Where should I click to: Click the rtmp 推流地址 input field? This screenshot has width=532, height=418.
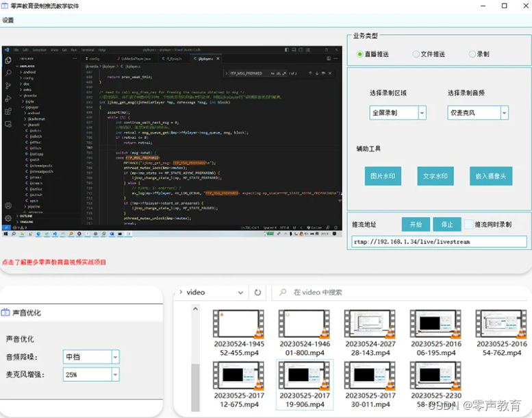click(439, 242)
